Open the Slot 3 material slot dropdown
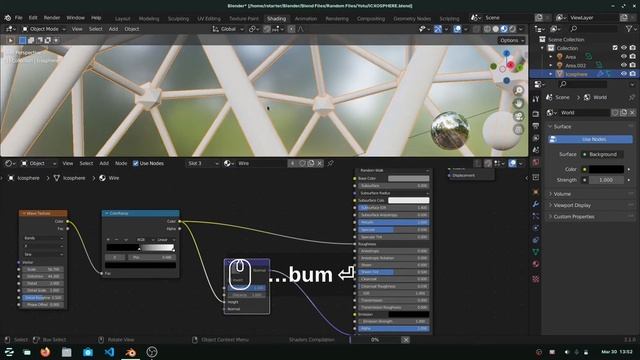The image size is (640, 360). point(203,163)
